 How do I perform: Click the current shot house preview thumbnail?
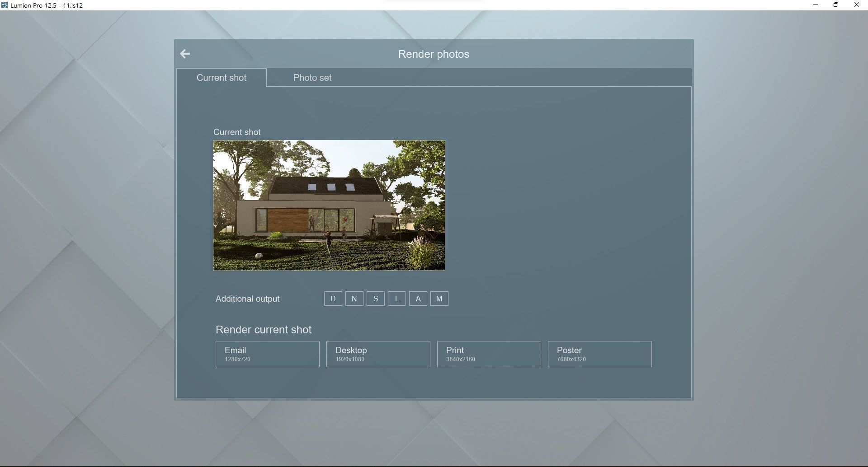[329, 205]
